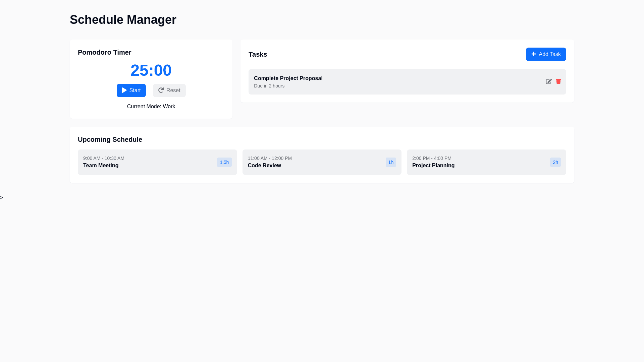Delete task using red trash icon
Screen dimensions: 644x362
[x=558, y=81]
